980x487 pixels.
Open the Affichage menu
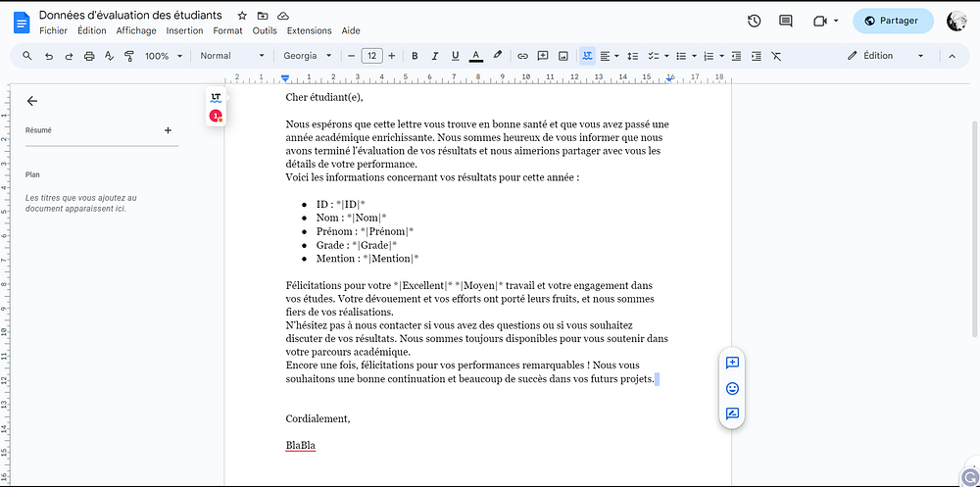136,30
